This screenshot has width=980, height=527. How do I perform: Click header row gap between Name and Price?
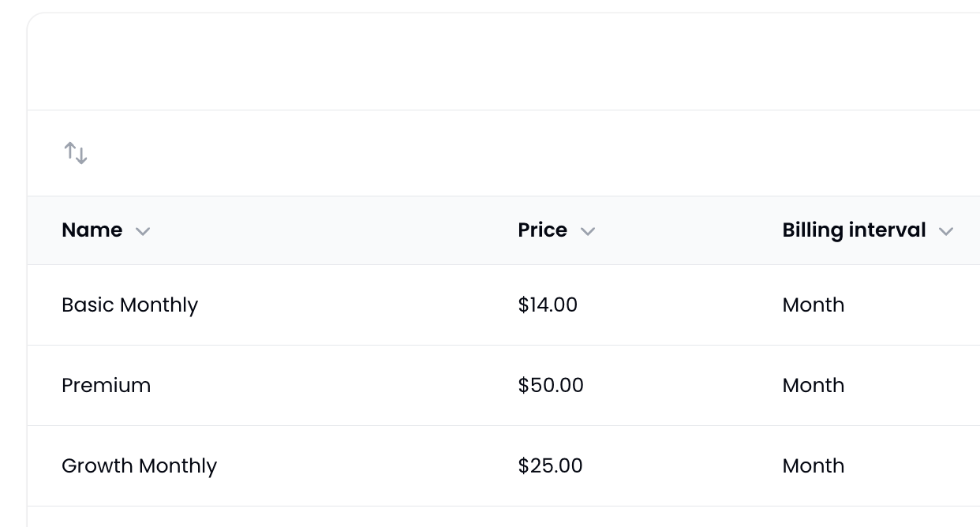pyautogui.click(x=331, y=230)
